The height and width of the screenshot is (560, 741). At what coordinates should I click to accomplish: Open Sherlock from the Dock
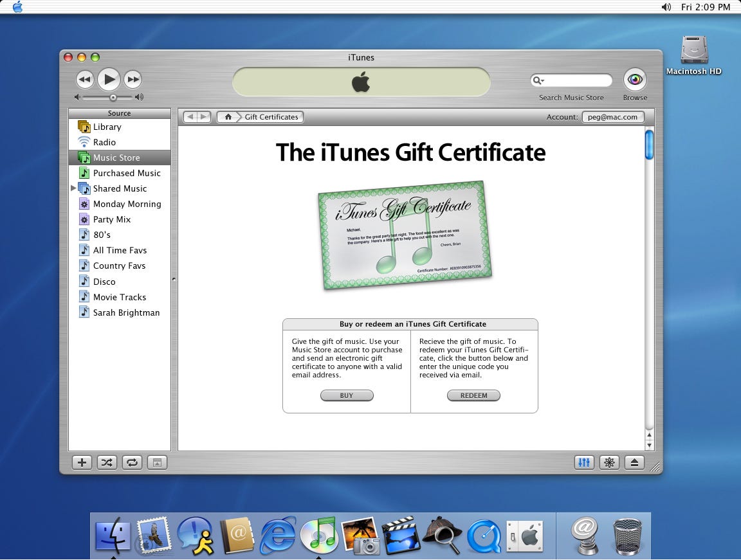pyautogui.click(x=442, y=535)
